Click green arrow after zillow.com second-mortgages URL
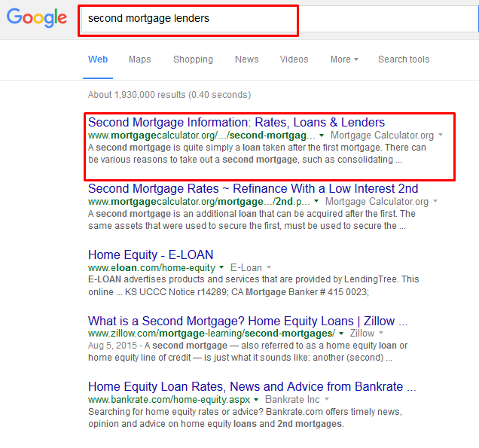This screenshot has width=479, height=448. 341,334
